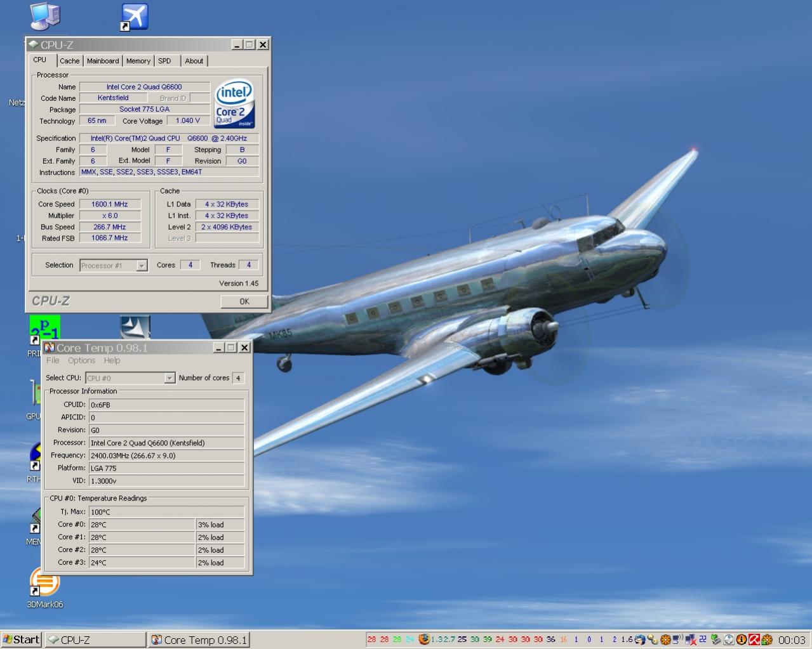Click the Rated FSB value 1066.7 MHz
This screenshot has height=649, width=812.
pos(109,238)
